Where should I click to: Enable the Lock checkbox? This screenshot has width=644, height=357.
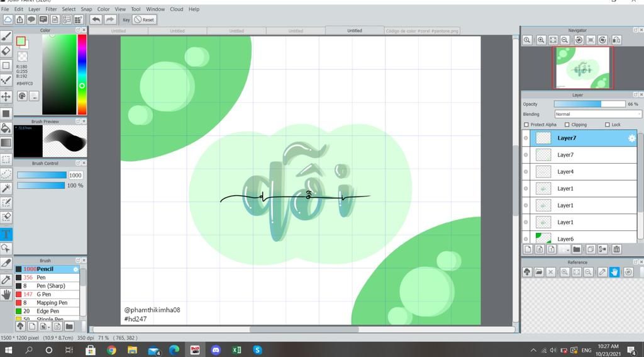coord(608,125)
